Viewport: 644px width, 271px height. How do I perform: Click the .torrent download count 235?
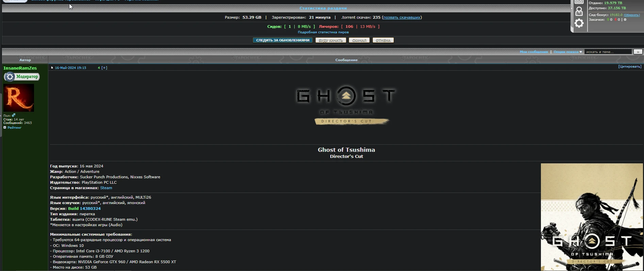(377, 17)
